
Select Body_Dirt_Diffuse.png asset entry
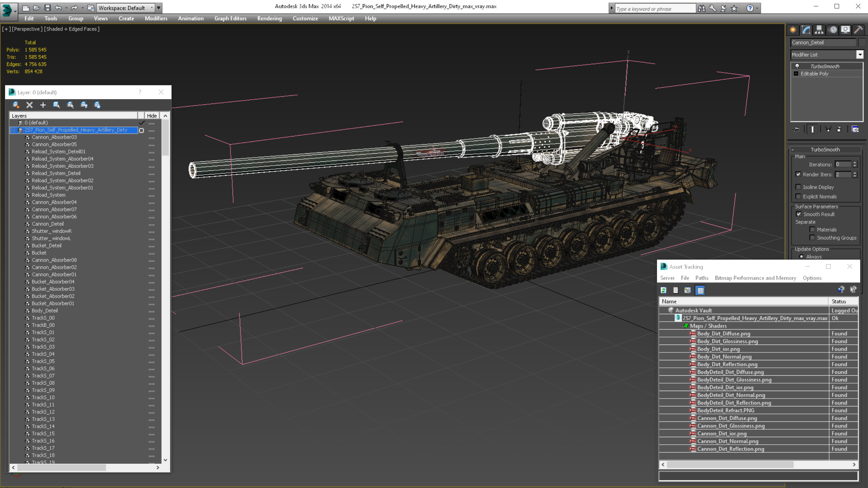pyautogui.click(x=723, y=333)
